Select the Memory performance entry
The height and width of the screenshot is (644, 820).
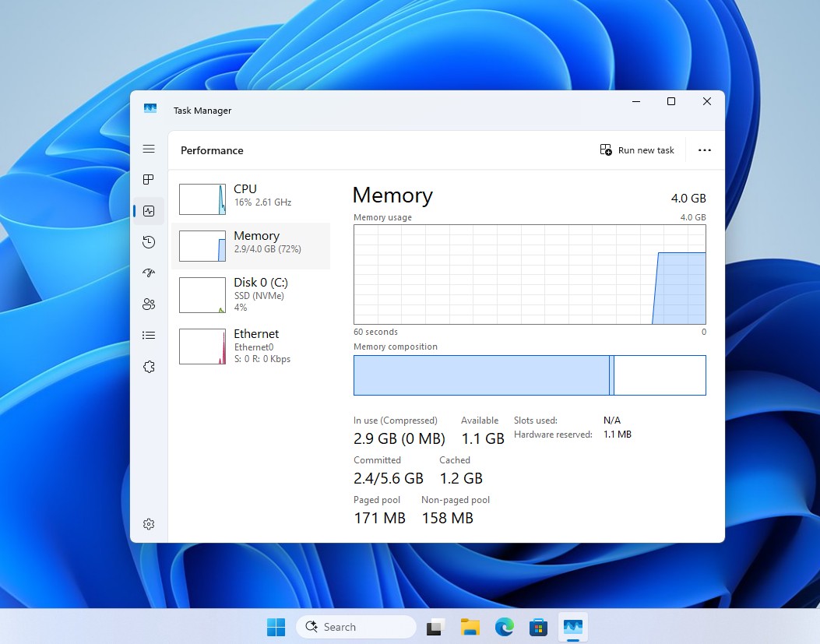point(251,246)
